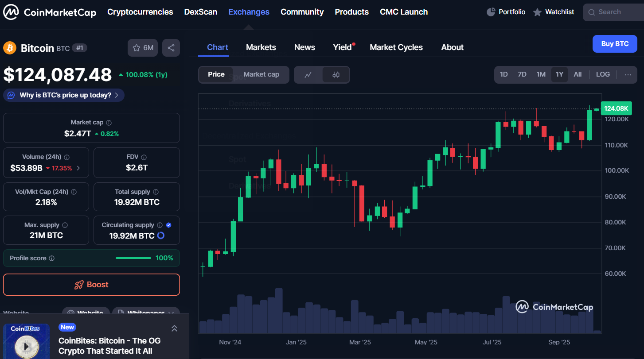Open the chart's more options menu
The height and width of the screenshot is (359, 644).
tap(628, 74)
